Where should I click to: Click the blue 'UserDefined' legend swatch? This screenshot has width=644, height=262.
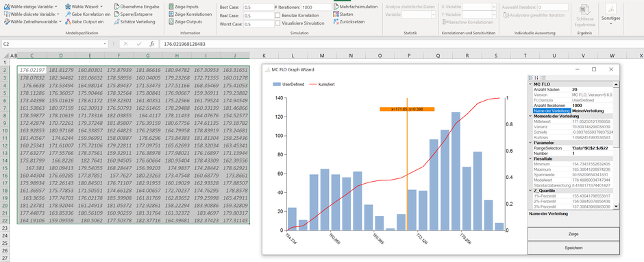pos(277,84)
